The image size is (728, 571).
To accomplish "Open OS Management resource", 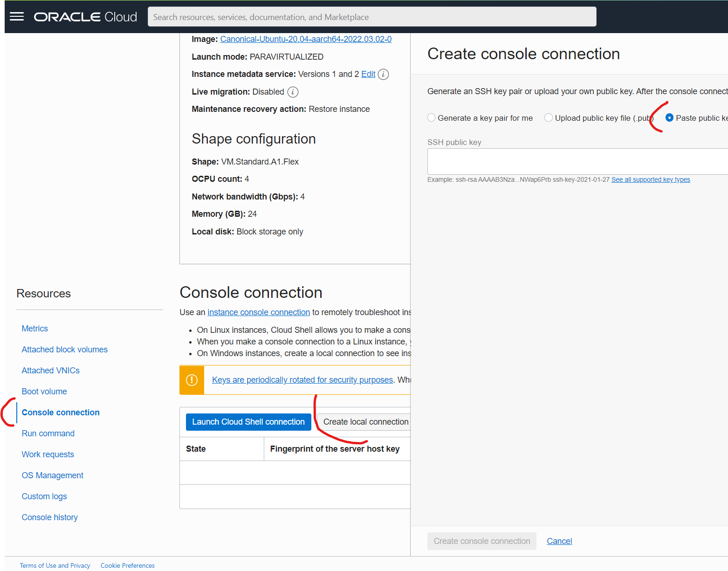I will click(53, 475).
